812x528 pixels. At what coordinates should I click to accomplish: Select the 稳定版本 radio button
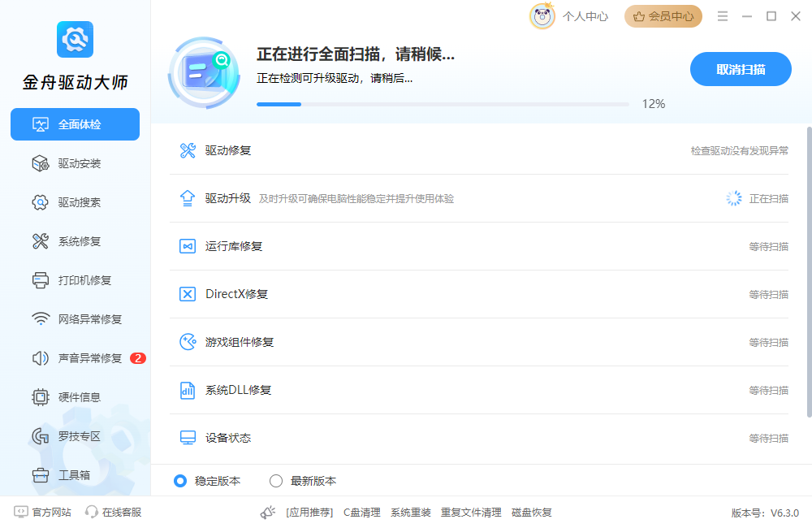pyautogui.click(x=180, y=481)
